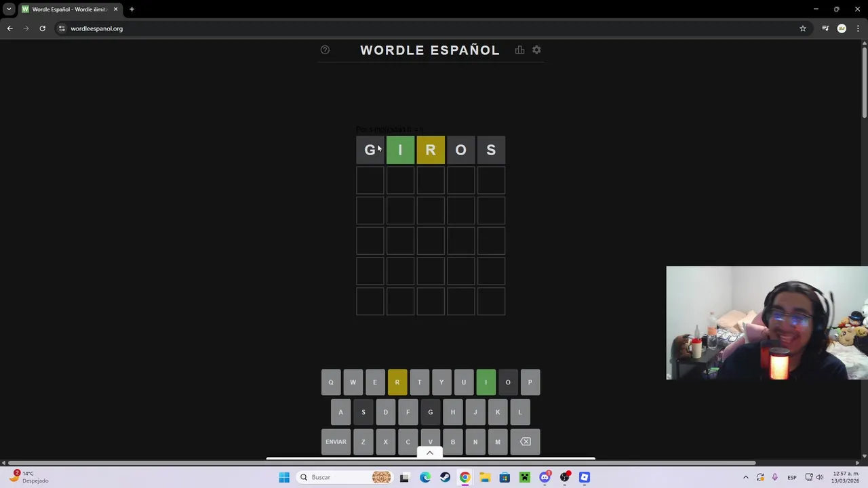Close the Wordle Español tab
Viewport: 868px width, 488px height.
(115, 9)
